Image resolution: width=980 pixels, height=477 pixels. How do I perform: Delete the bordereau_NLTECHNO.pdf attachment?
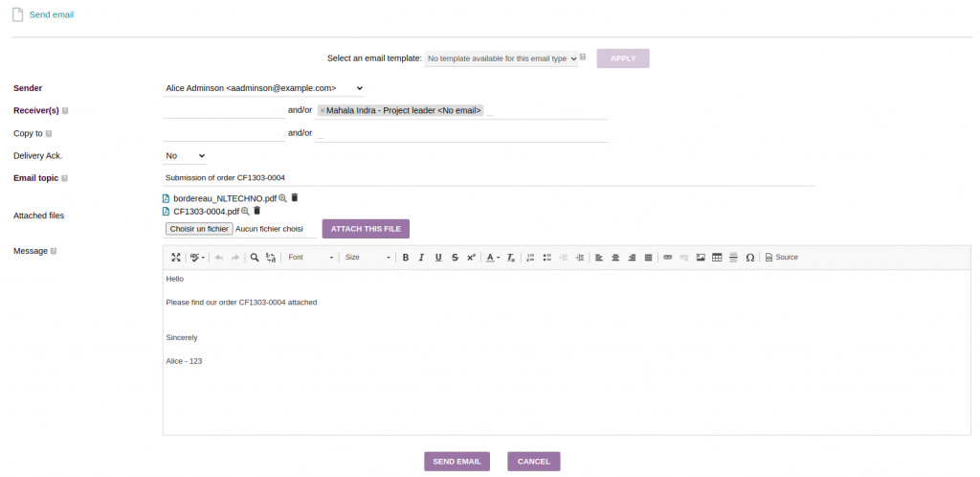295,197
